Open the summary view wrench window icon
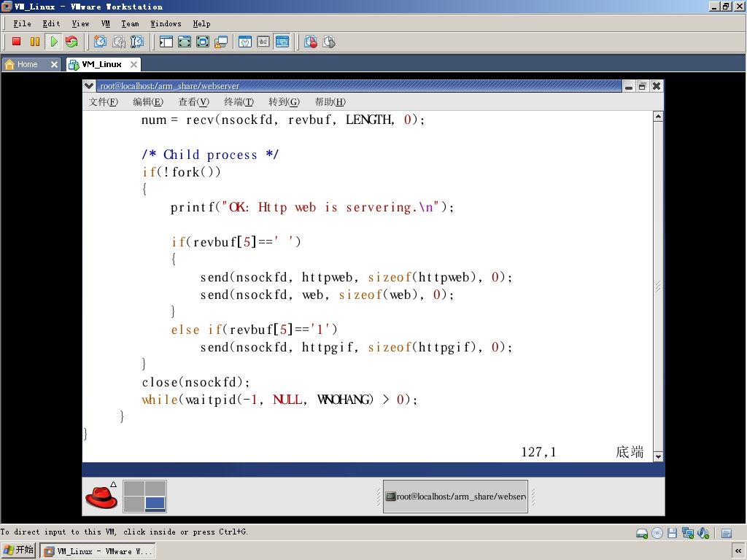Viewport: 747px width, 560px height. point(245,42)
